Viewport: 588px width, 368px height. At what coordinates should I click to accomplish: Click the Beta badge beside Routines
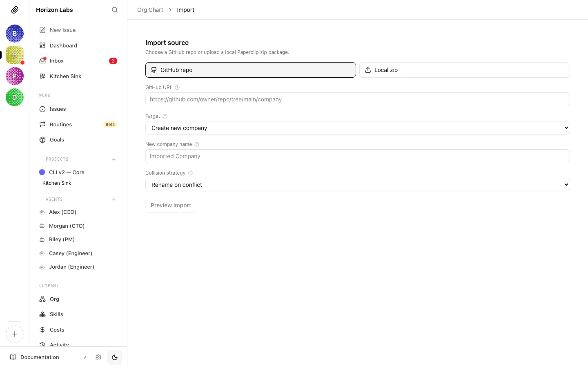click(110, 124)
